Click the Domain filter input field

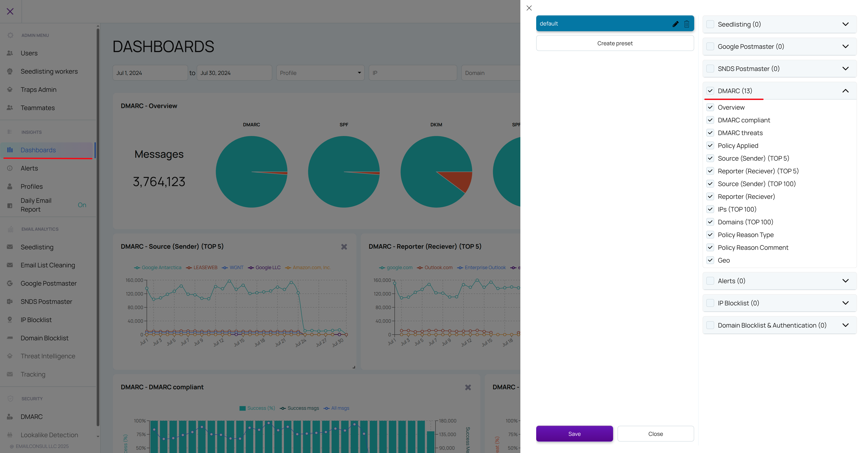(x=491, y=73)
